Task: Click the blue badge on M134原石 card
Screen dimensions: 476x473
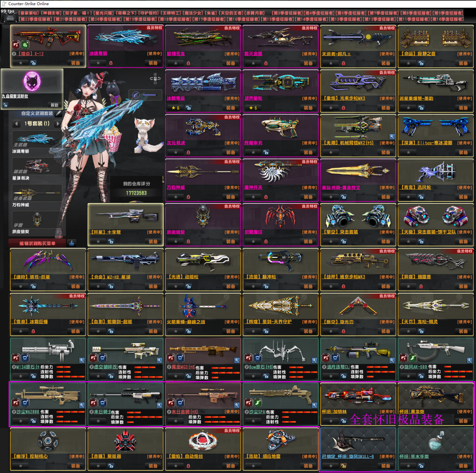Action: [x=25, y=358]
